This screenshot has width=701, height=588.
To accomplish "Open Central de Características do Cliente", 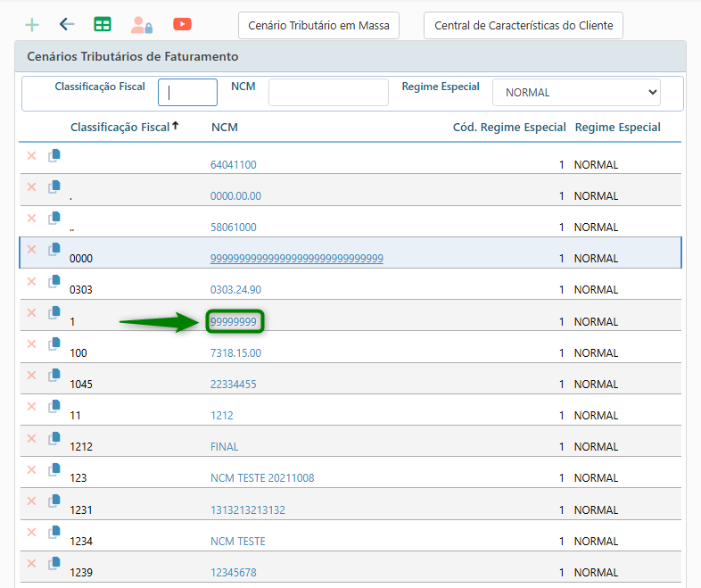I will [524, 26].
